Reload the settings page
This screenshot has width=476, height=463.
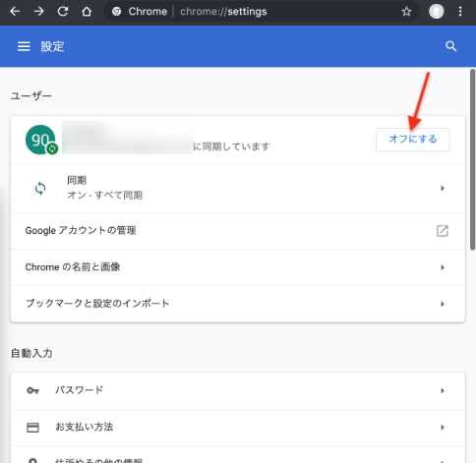63,12
